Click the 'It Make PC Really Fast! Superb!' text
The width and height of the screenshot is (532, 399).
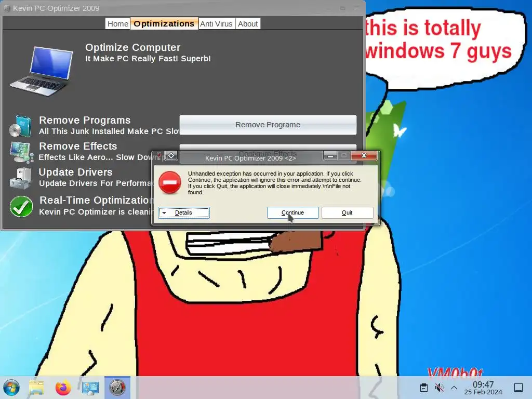[x=148, y=59]
